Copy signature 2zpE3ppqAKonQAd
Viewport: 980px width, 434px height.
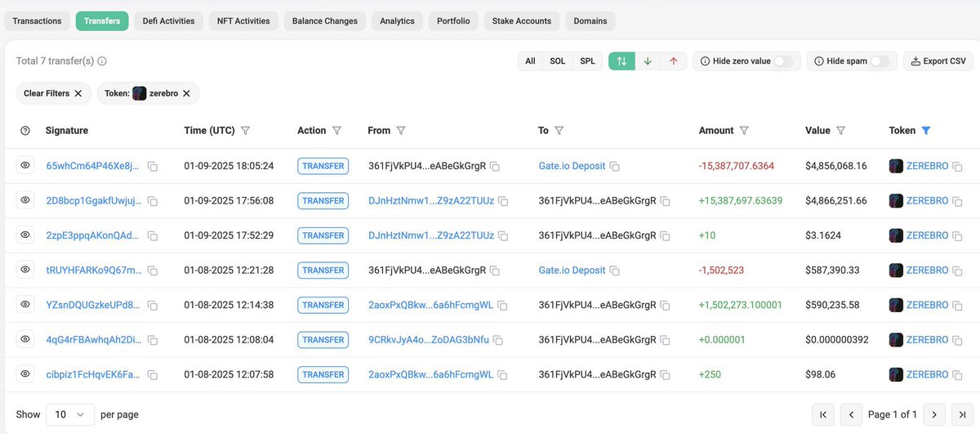coord(153,235)
